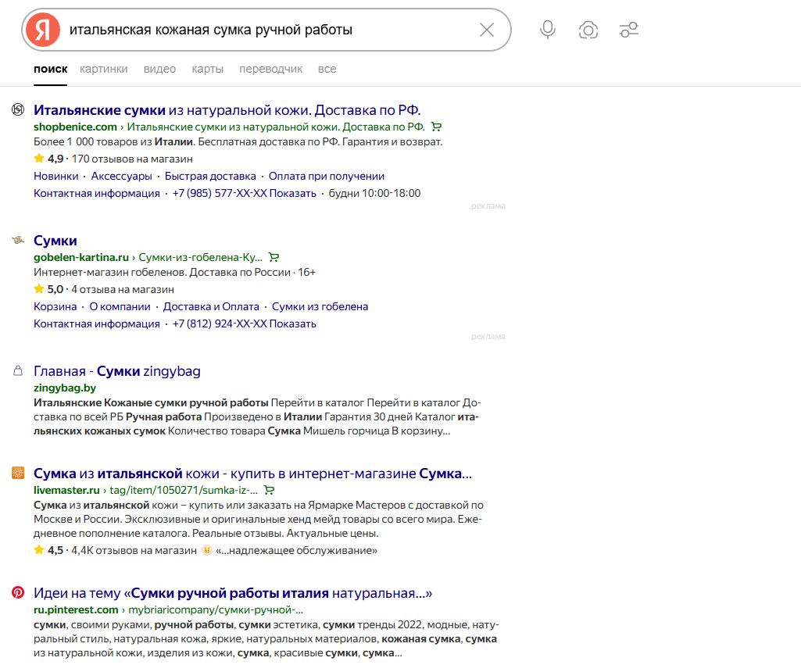
Task: Switch to the картинки tab
Action: (104, 69)
